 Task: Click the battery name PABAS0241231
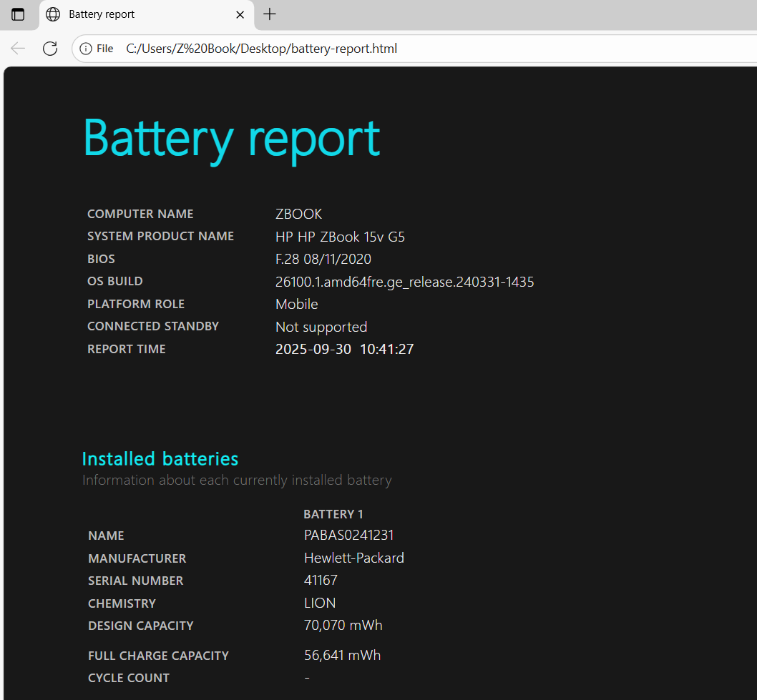point(348,535)
